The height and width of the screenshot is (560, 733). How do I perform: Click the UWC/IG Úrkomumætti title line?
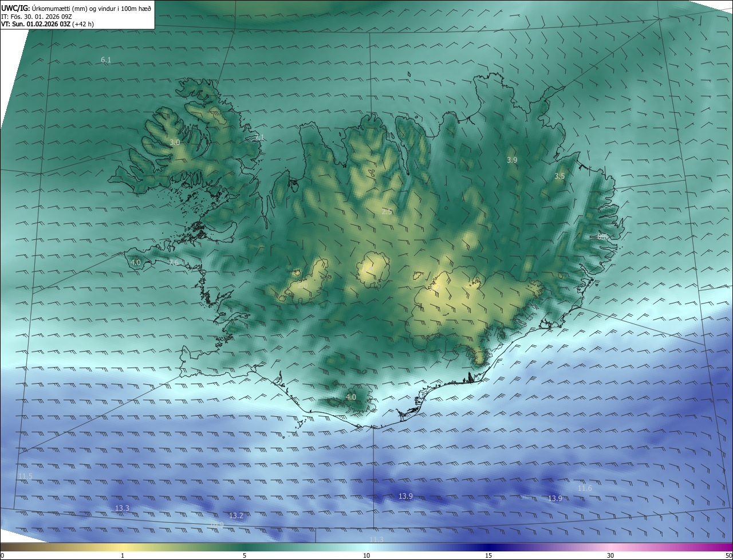76,7
